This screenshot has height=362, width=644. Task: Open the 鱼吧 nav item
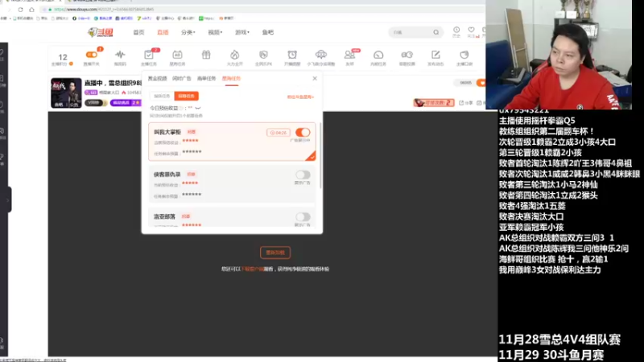tap(268, 32)
